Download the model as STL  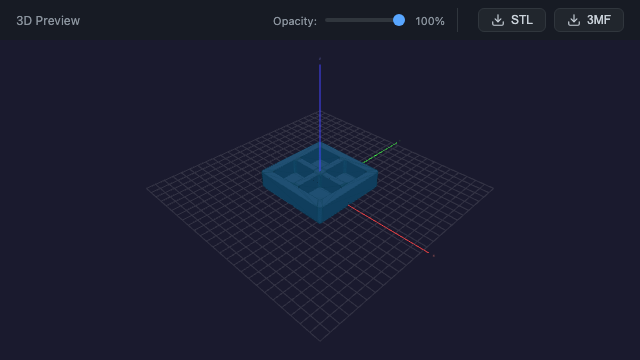click(x=511, y=20)
